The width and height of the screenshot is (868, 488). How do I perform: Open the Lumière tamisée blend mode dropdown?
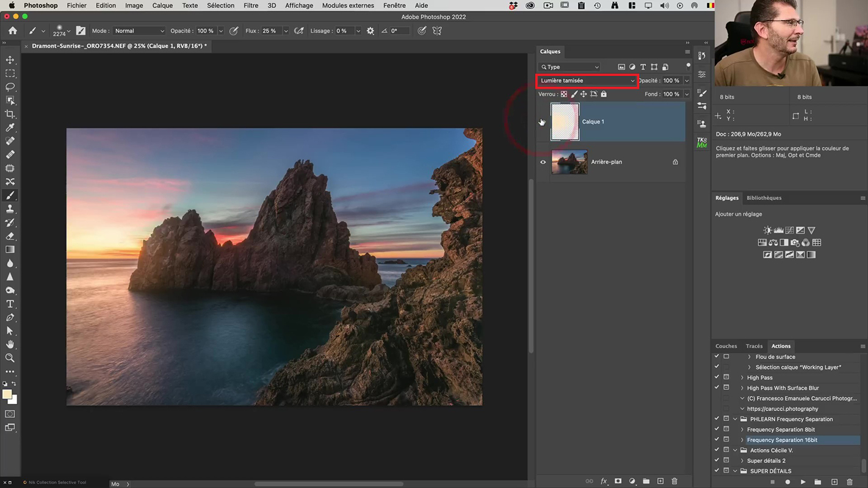(x=587, y=81)
